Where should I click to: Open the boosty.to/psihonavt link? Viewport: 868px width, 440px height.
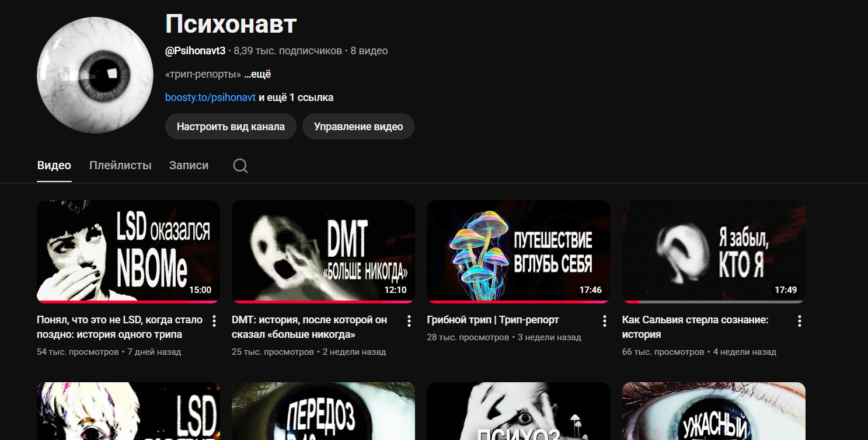click(210, 97)
